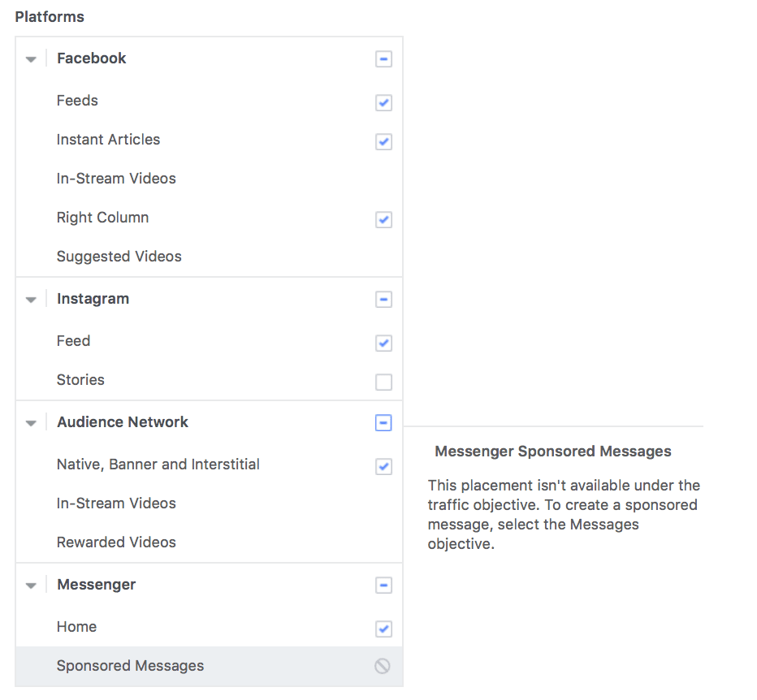This screenshot has width=757, height=700.
Task: Uncheck Native, Banner and Interstitial placement
Action: pos(383,466)
